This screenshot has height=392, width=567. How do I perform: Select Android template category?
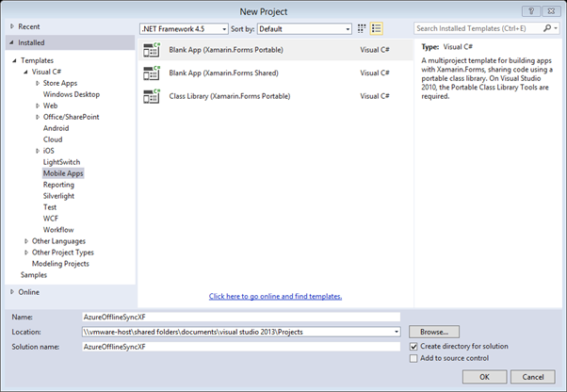(57, 128)
